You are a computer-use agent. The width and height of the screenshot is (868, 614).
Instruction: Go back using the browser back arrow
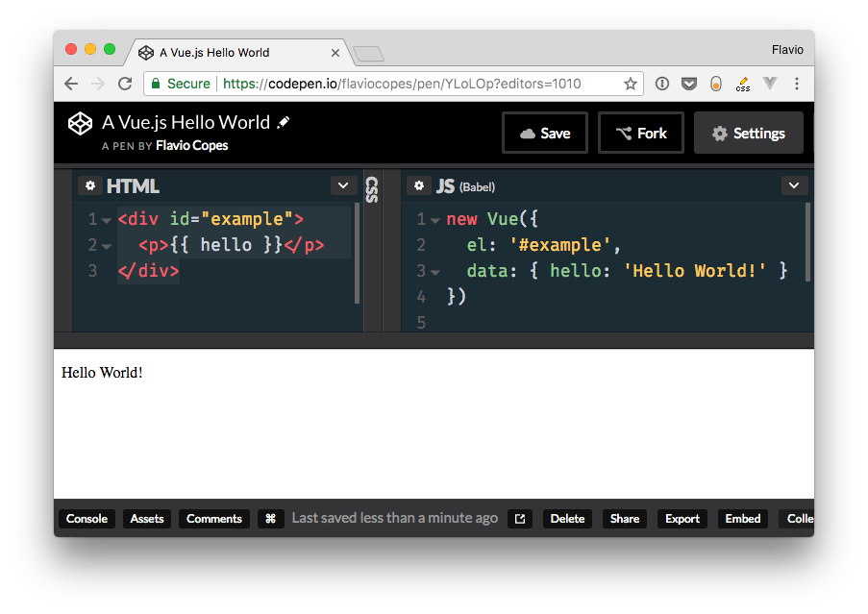[70, 84]
